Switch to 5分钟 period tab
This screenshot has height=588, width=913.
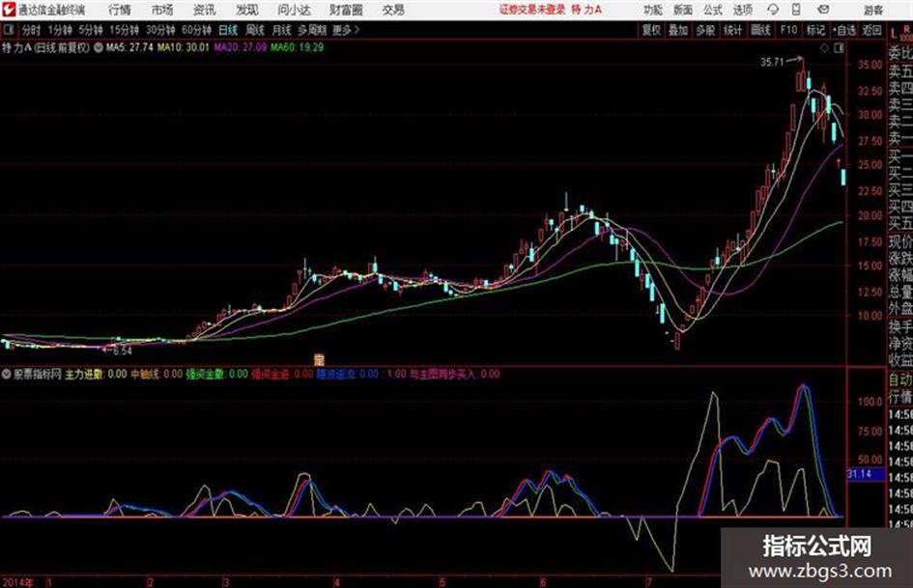pos(91,30)
